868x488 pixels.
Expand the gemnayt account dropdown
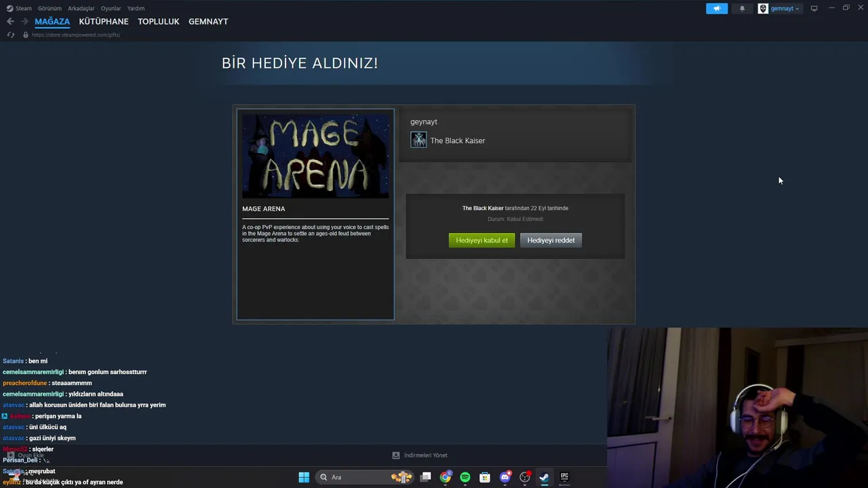tap(785, 8)
